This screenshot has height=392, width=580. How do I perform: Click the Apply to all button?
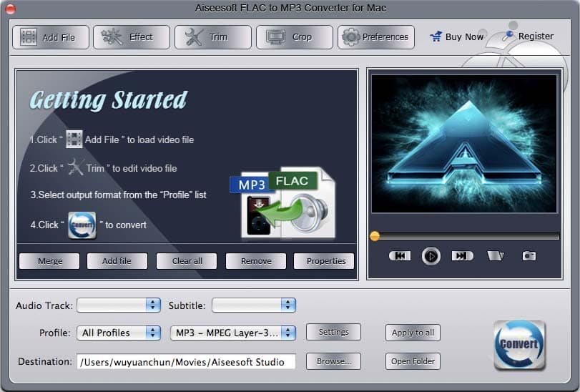(x=413, y=333)
